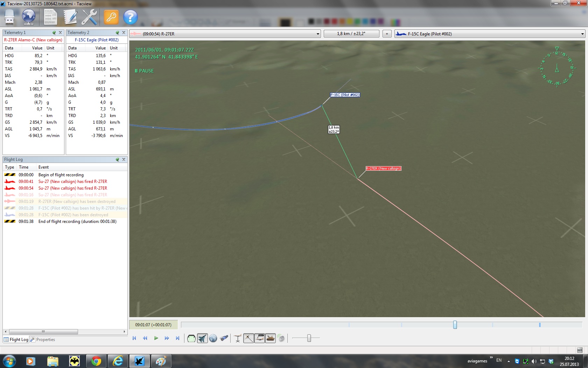Open Internet Explorer from the taskbar
This screenshot has height=368, width=588.
click(118, 361)
